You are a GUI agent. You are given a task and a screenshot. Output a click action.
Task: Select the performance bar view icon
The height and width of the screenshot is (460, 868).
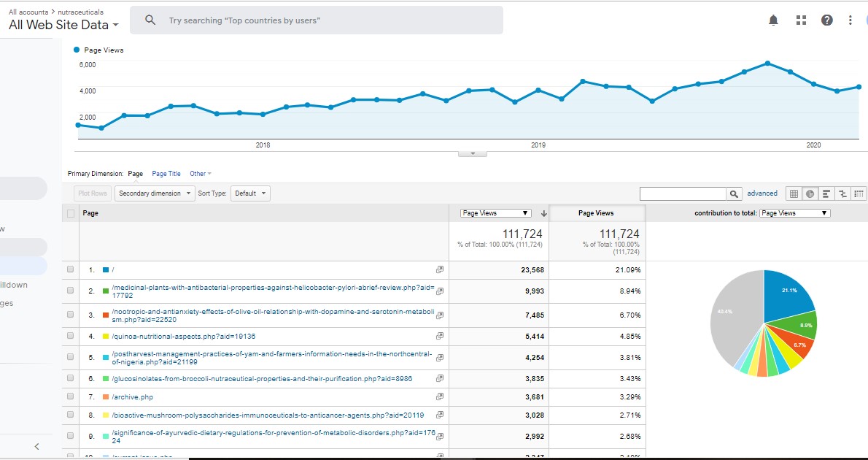pos(826,193)
